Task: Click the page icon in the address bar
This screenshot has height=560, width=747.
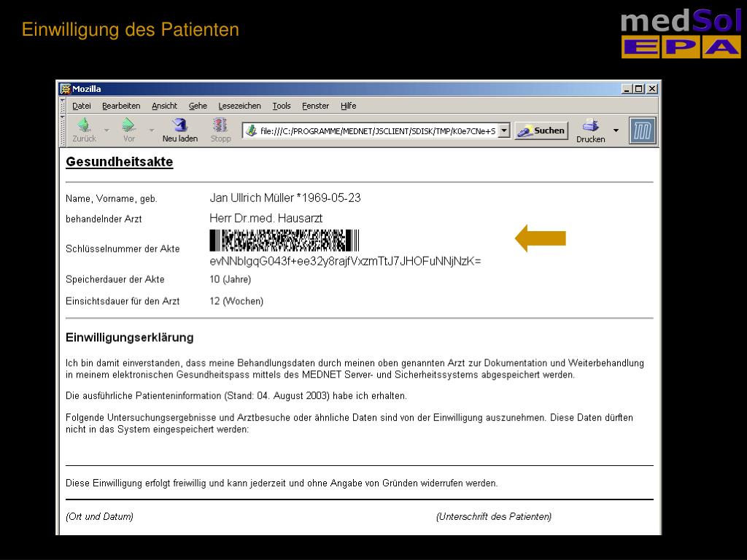Action: pyautogui.click(x=251, y=131)
